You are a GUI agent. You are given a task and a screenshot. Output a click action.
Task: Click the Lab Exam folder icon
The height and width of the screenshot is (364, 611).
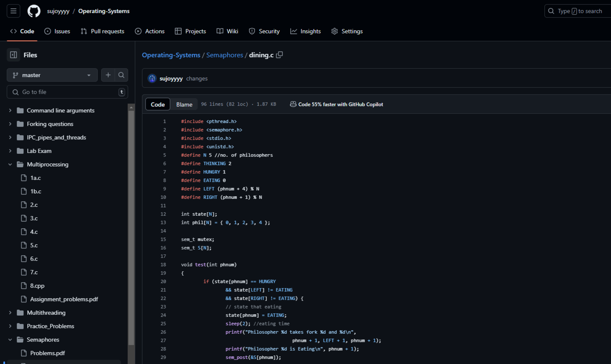20,151
